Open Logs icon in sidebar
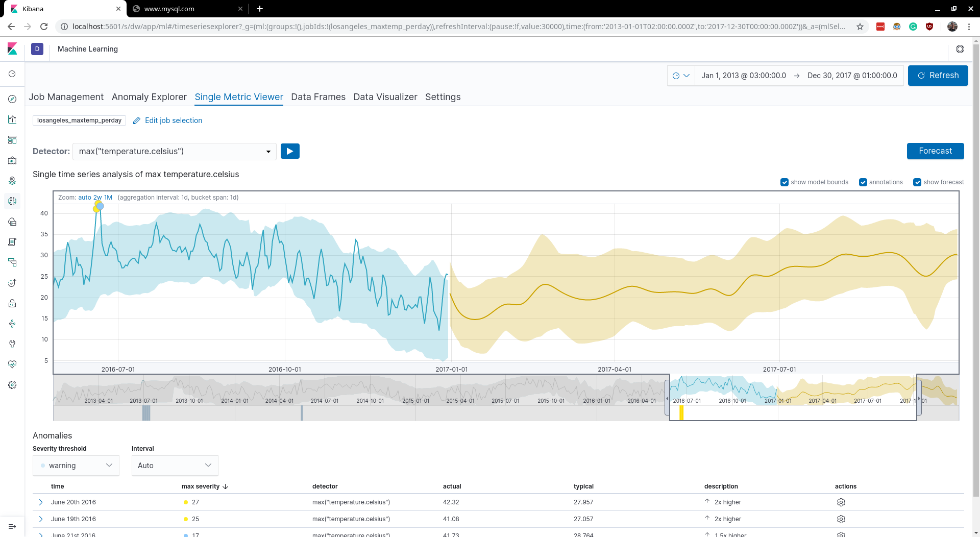 coord(12,242)
